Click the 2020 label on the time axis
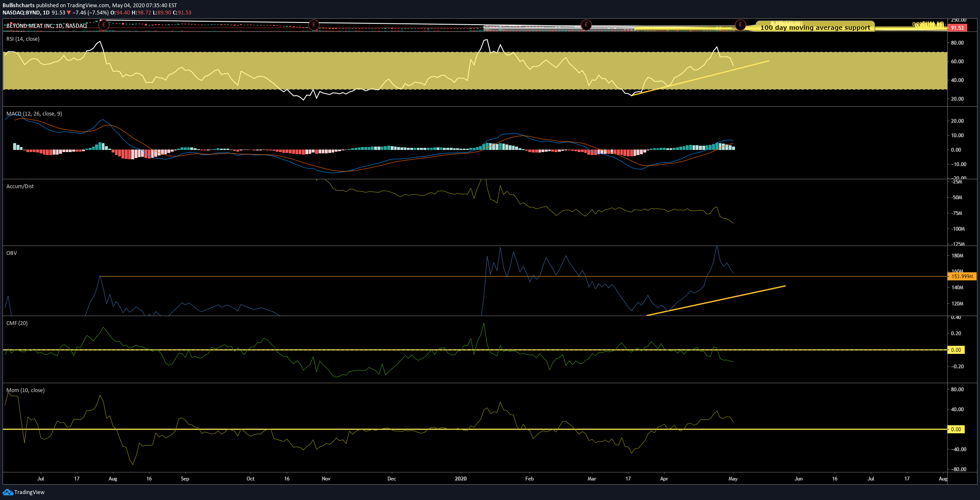The image size is (980, 500). click(461, 479)
